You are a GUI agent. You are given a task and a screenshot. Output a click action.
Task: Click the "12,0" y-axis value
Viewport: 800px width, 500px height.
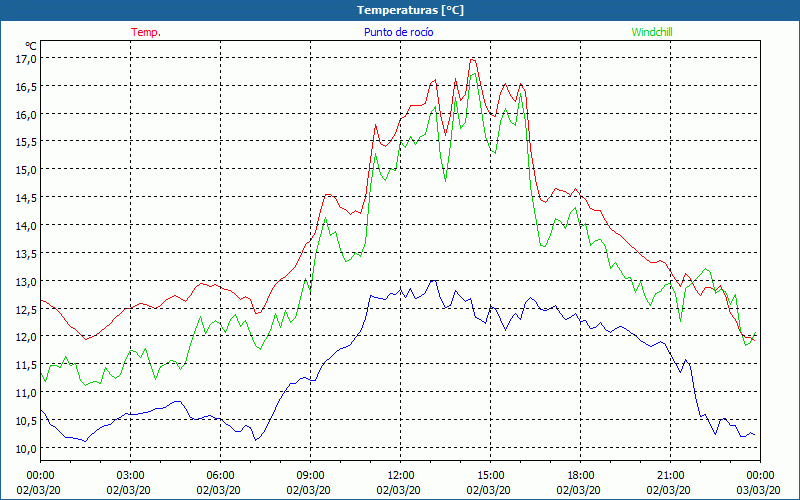click(26, 337)
